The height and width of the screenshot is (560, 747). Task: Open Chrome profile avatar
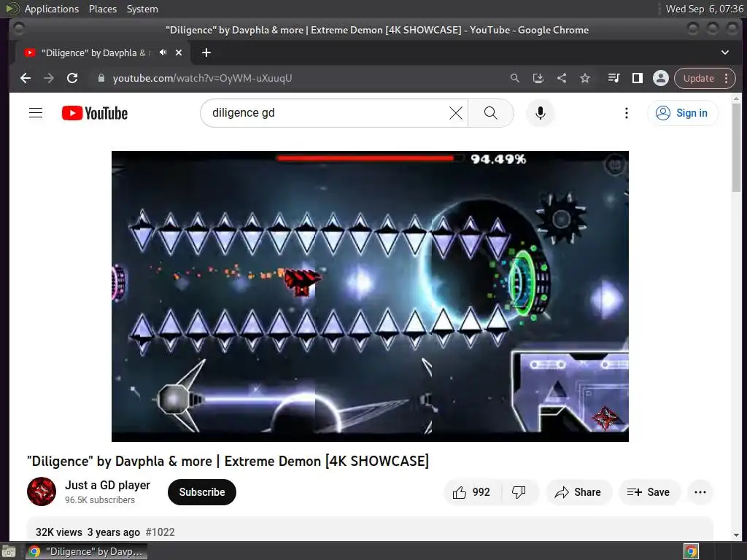tap(661, 78)
